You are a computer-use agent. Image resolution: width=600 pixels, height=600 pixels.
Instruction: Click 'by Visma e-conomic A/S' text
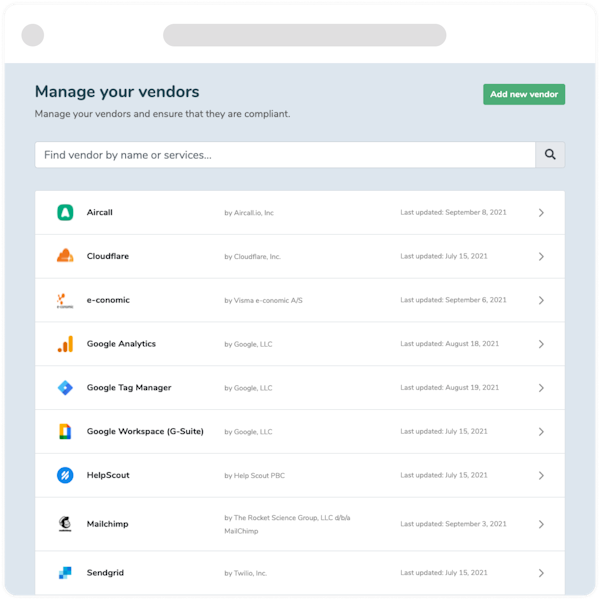[263, 300]
